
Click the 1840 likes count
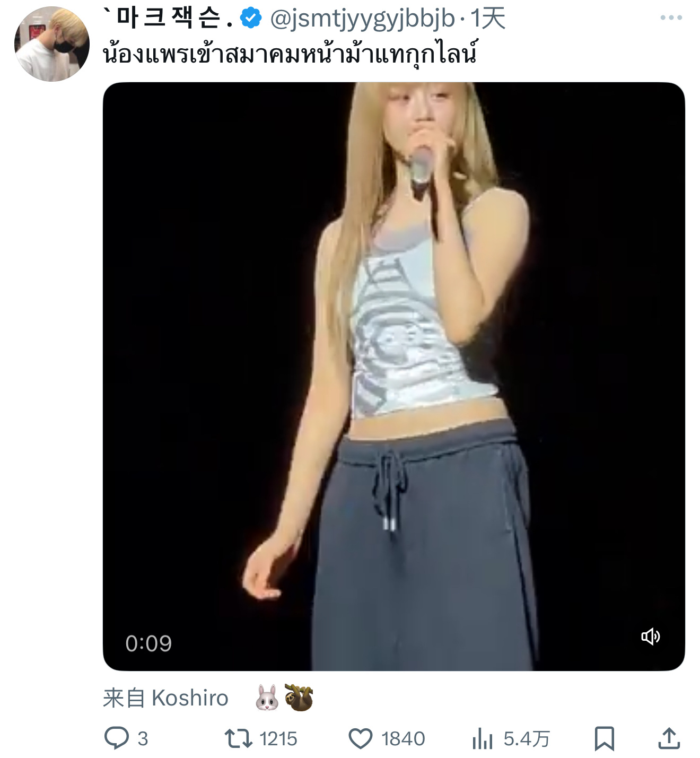coord(403,739)
